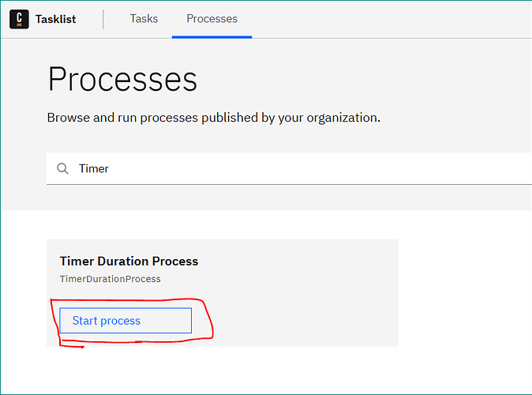Click empty white area beside process card
This screenshot has width=532, height=395.
point(465,292)
